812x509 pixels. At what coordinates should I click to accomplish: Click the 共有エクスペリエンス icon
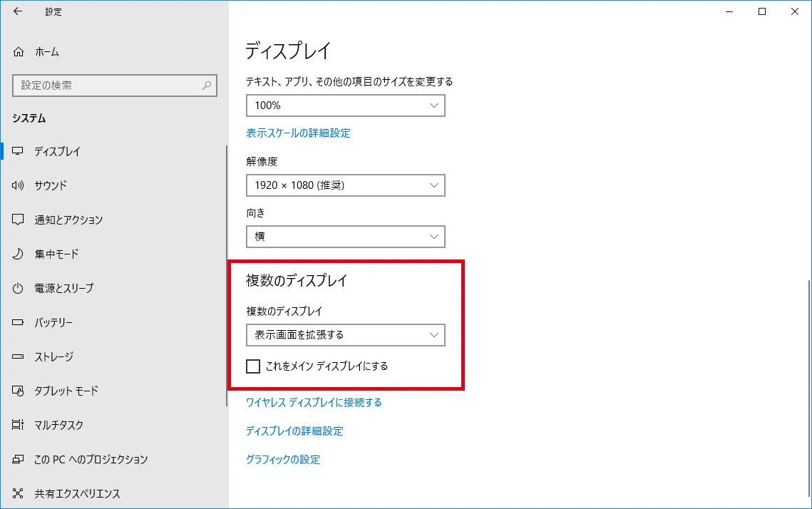18,493
